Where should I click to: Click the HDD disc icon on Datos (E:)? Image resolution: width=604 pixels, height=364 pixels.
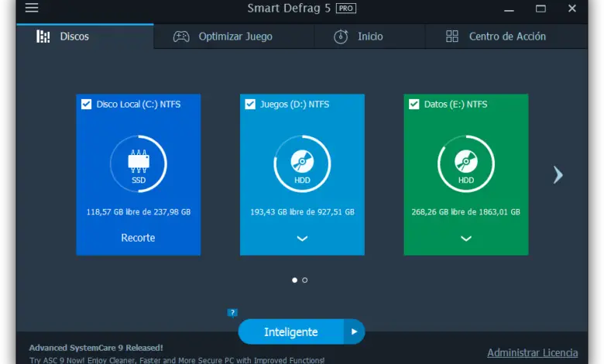[465, 161]
